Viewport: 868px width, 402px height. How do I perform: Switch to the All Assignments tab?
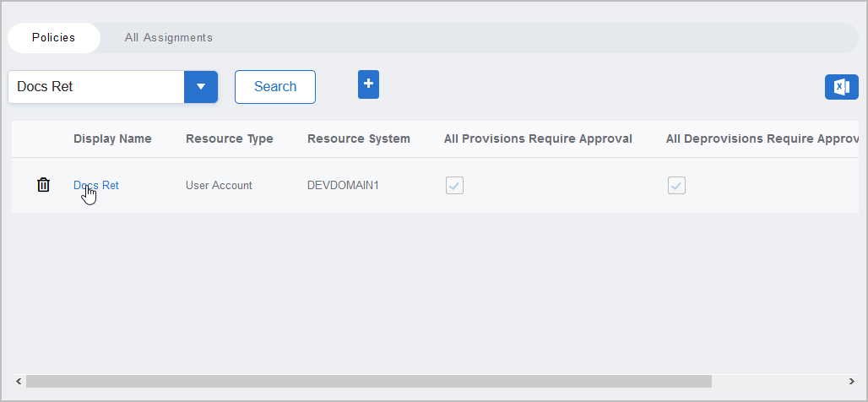[x=169, y=38]
